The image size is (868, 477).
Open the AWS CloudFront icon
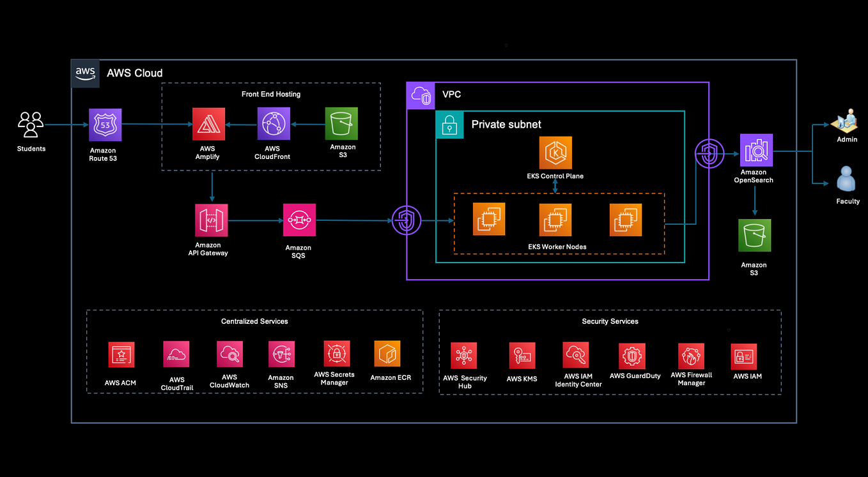pos(273,123)
